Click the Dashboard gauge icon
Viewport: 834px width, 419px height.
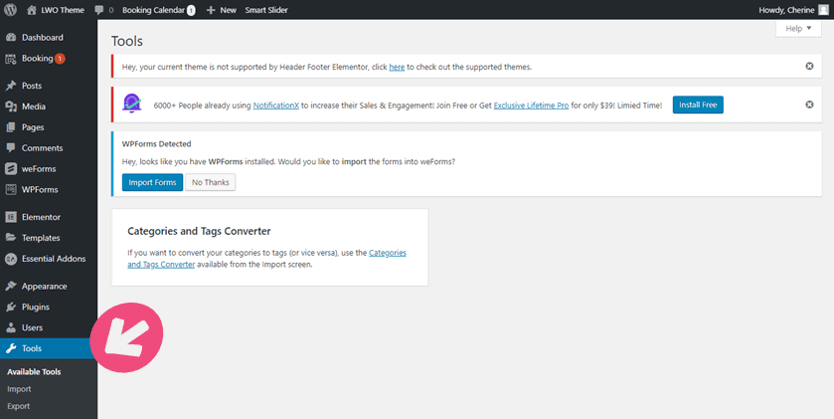click(x=11, y=38)
